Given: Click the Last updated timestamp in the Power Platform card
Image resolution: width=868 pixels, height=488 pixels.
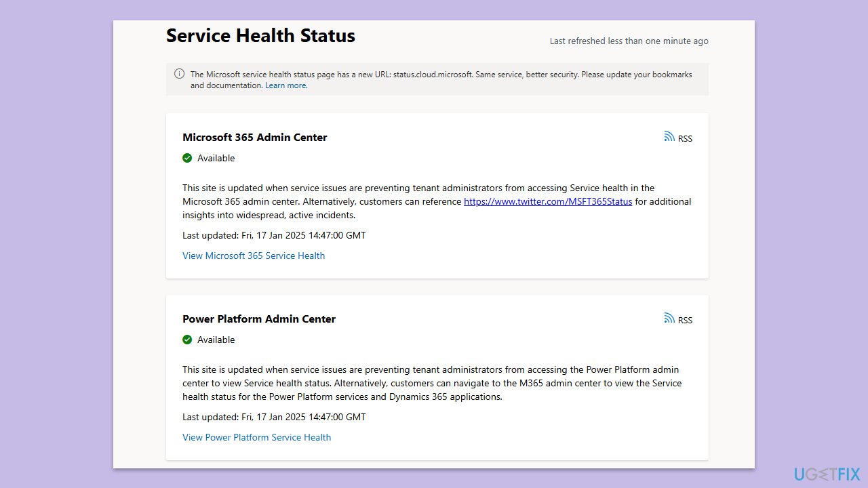Looking at the screenshot, I should coord(274,417).
